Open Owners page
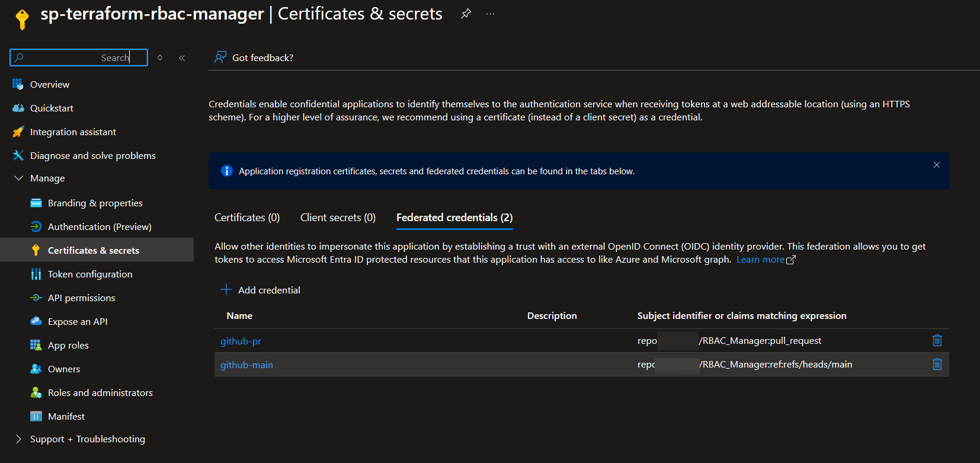This screenshot has height=463, width=980. [64, 369]
